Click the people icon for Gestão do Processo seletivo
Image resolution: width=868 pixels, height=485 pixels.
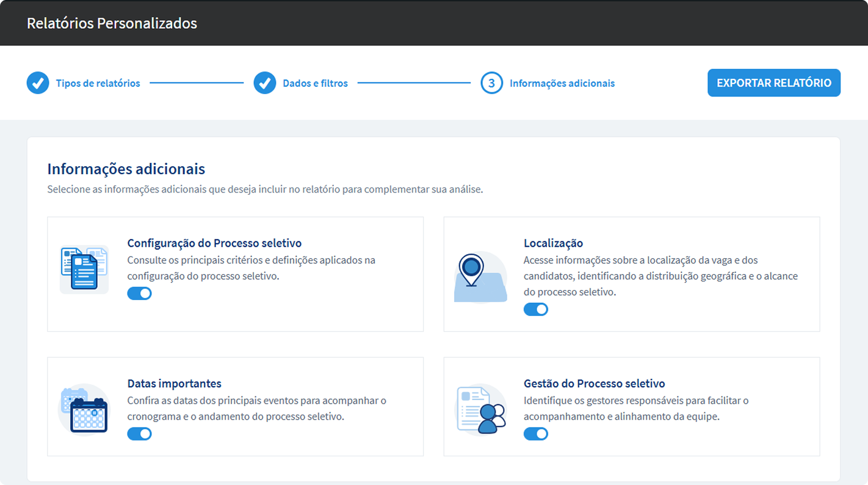[482, 409]
